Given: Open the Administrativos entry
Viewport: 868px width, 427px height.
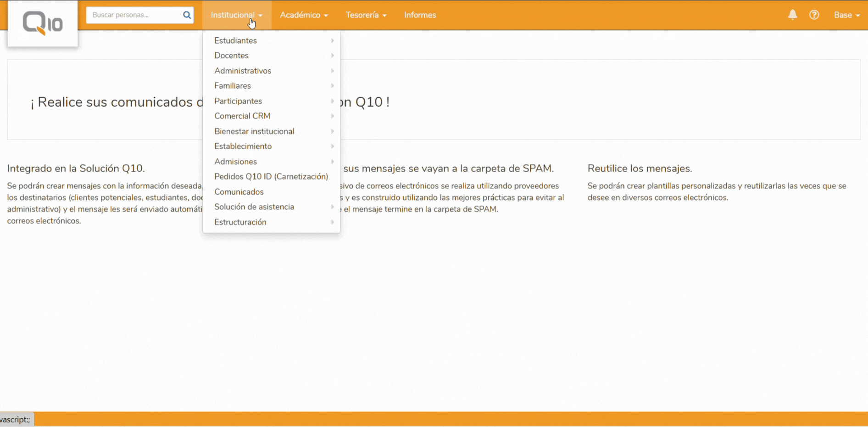Looking at the screenshot, I should (x=243, y=70).
